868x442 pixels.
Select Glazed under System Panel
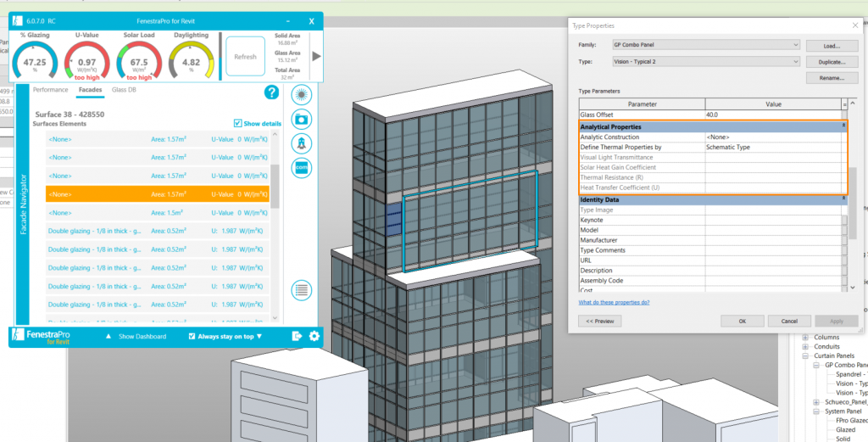[x=845, y=430]
